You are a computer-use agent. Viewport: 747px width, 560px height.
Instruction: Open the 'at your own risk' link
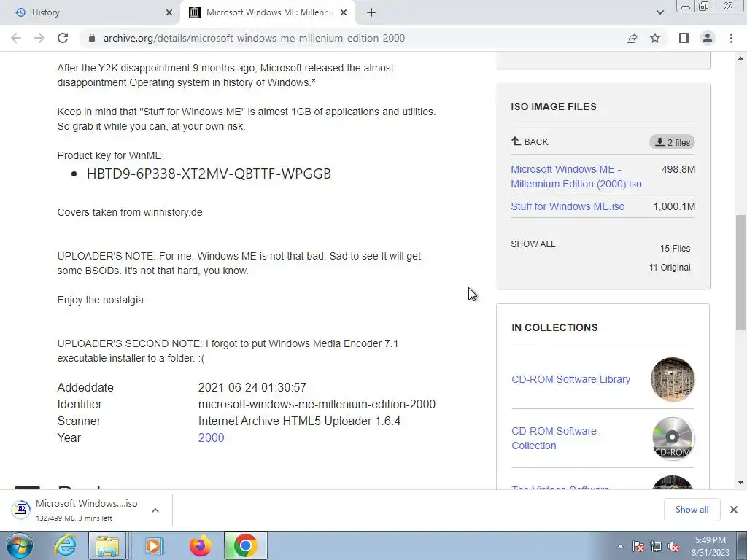(x=208, y=126)
